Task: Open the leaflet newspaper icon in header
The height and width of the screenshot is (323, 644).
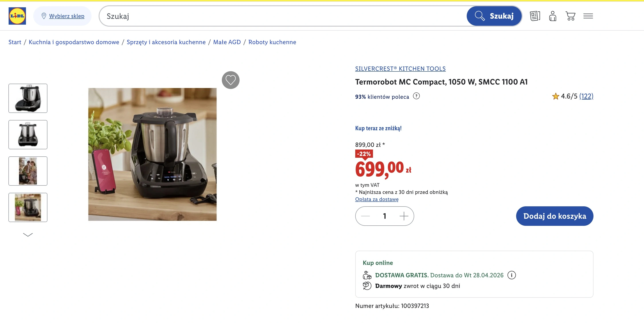Action: point(535,16)
